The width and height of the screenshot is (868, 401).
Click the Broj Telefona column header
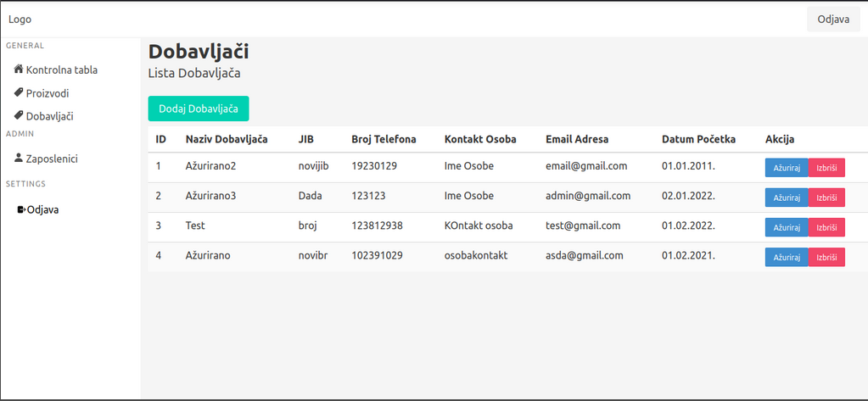pyautogui.click(x=384, y=139)
